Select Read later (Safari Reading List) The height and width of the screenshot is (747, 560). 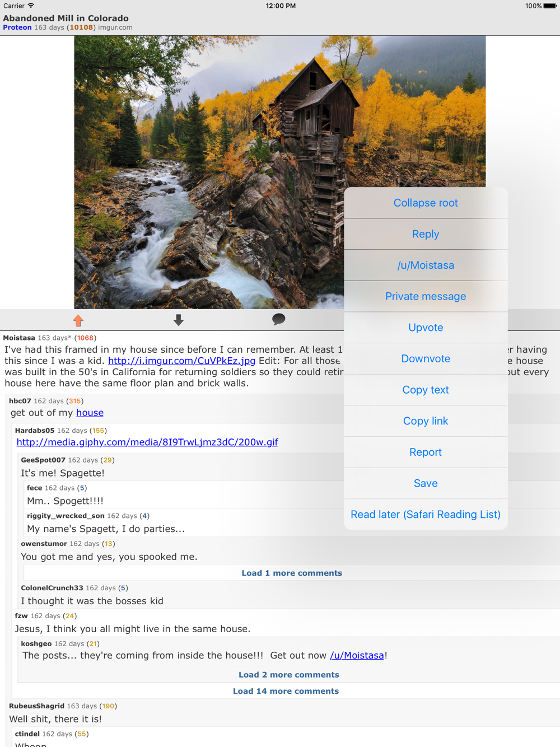[x=426, y=515]
